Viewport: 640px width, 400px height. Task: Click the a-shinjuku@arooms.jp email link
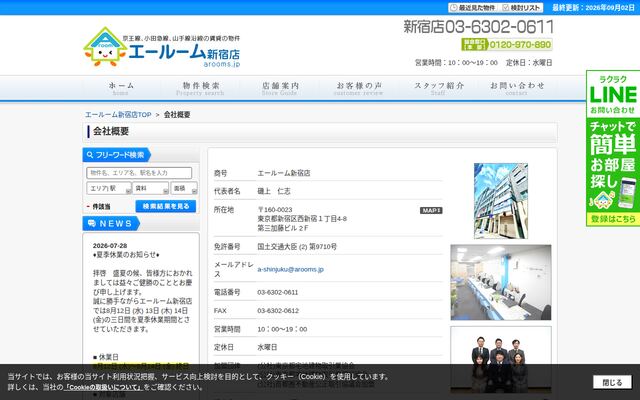[290, 269]
